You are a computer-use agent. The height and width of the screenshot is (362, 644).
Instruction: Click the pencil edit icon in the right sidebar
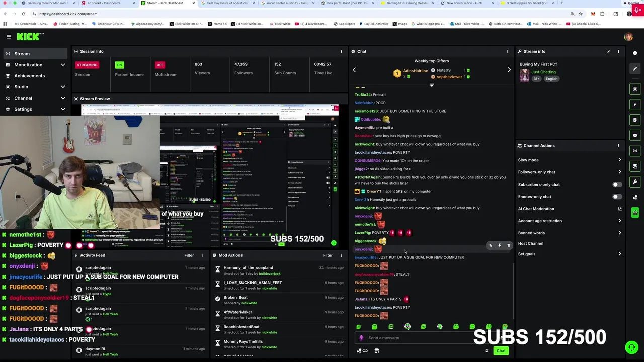pos(635,69)
